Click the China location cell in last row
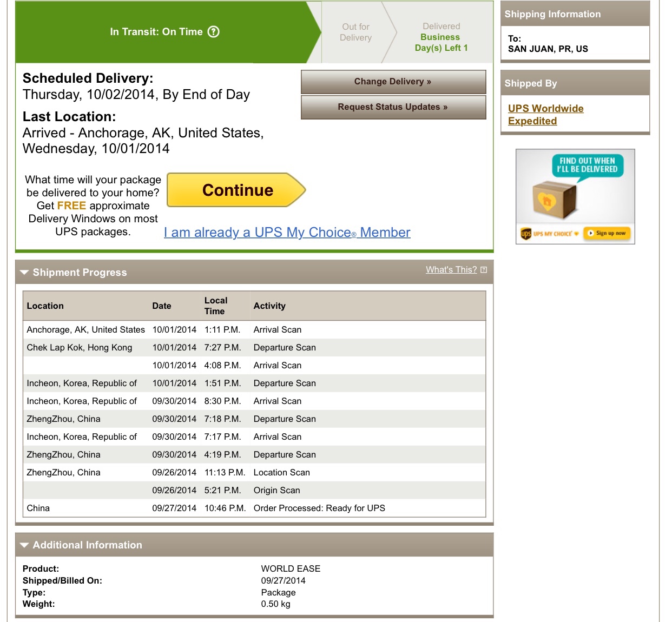Viewport: 672px width, 622px height. tap(38, 508)
